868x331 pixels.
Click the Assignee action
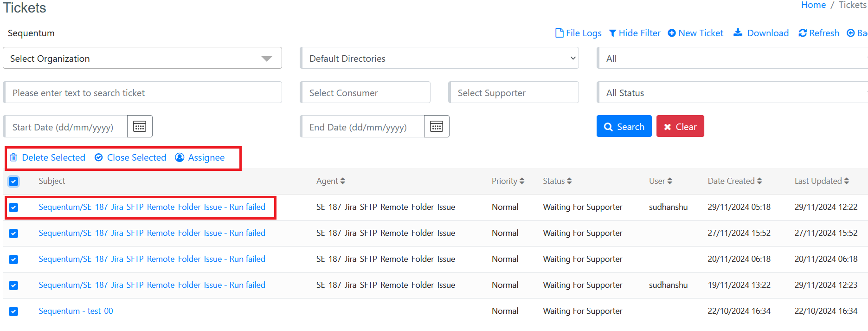[200, 157]
